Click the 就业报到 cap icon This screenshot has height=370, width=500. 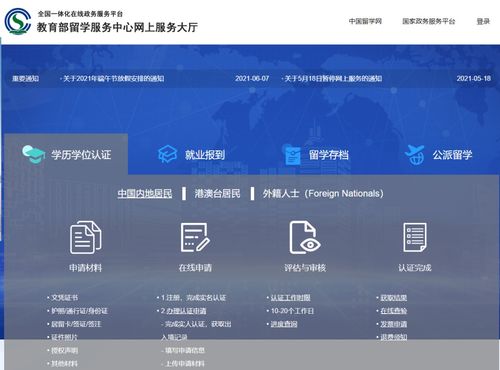[x=167, y=154]
